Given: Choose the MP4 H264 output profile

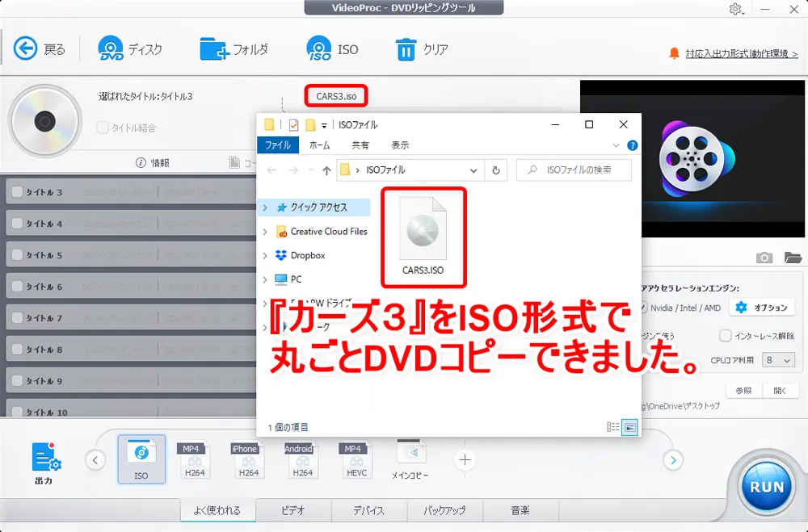Looking at the screenshot, I should click(195, 459).
